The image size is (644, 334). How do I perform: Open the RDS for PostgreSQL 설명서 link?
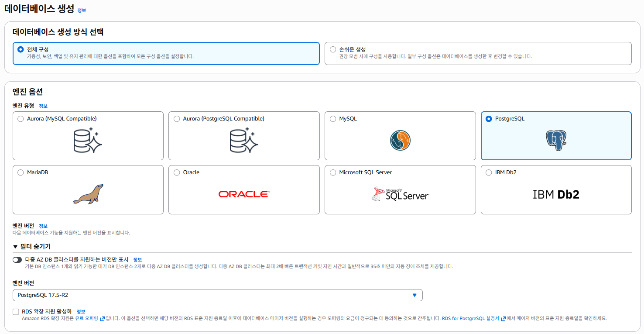pos(470,319)
